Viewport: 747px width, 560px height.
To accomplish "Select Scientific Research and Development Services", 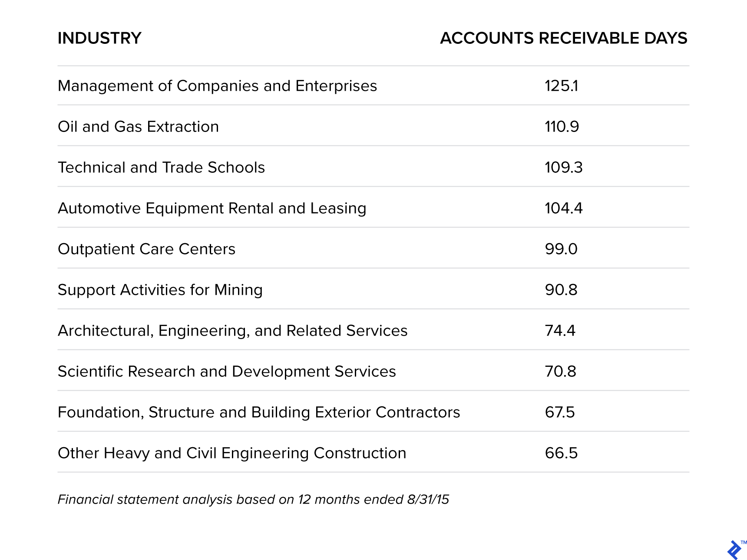I will (x=227, y=372).
